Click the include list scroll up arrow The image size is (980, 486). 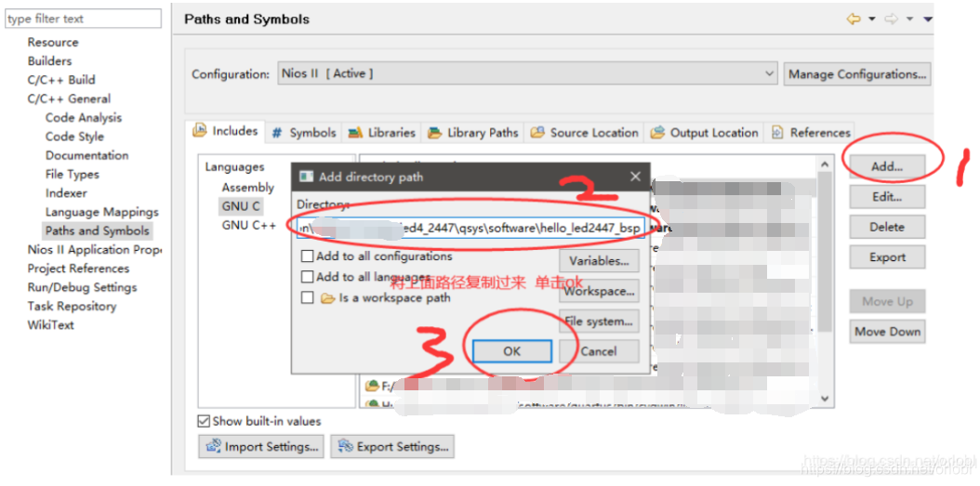pyautogui.click(x=824, y=164)
